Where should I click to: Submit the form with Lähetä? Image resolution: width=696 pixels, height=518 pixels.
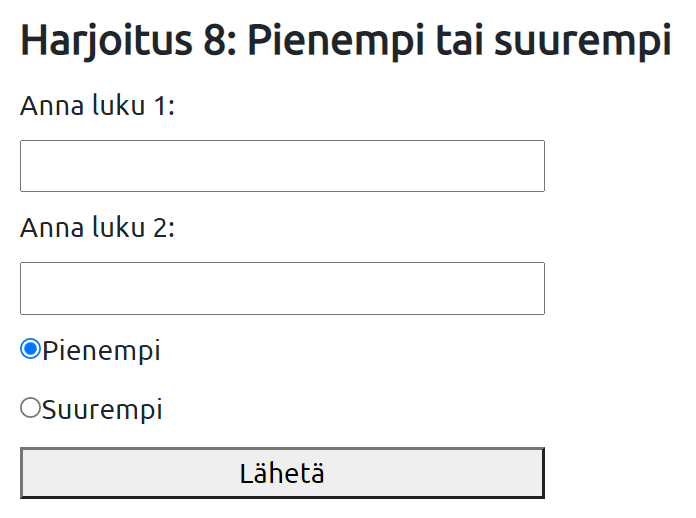coord(282,473)
